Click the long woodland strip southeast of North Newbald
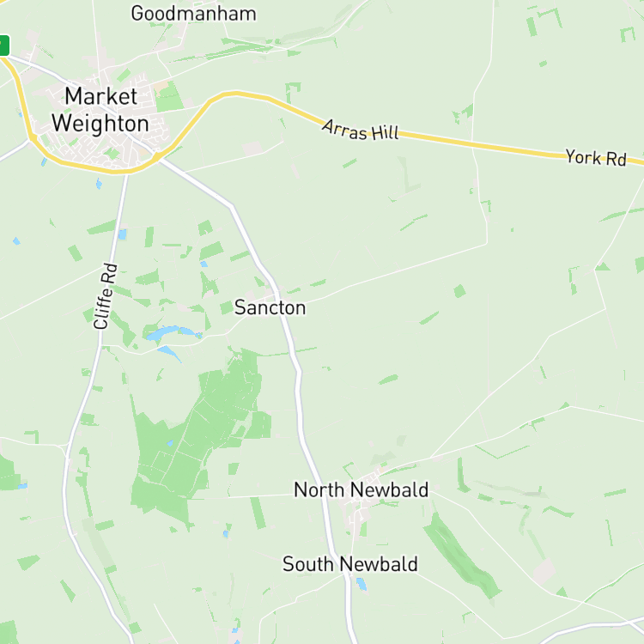 [462, 556]
